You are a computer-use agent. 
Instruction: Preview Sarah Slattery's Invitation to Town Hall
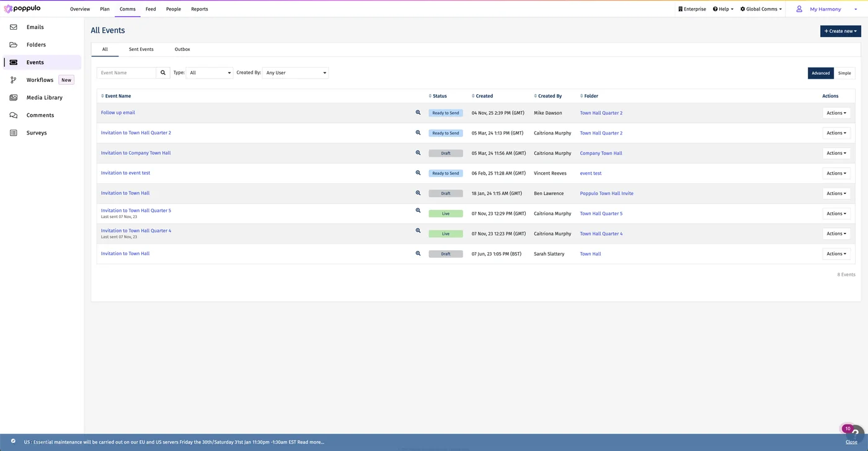click(418, 253)
